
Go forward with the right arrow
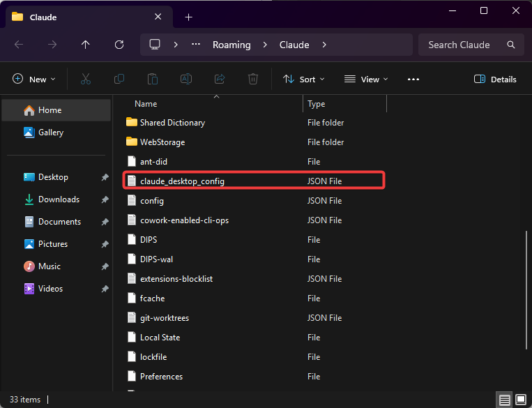52,45
